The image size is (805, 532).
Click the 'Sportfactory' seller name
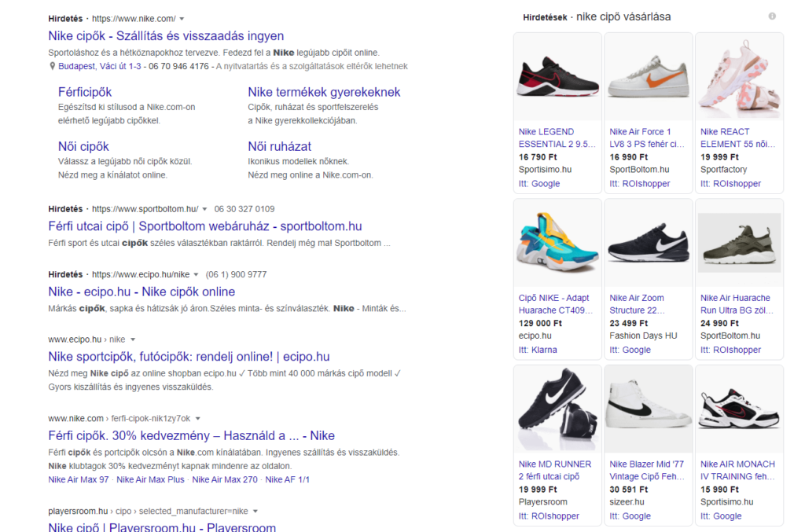click(x=724, y=170)
